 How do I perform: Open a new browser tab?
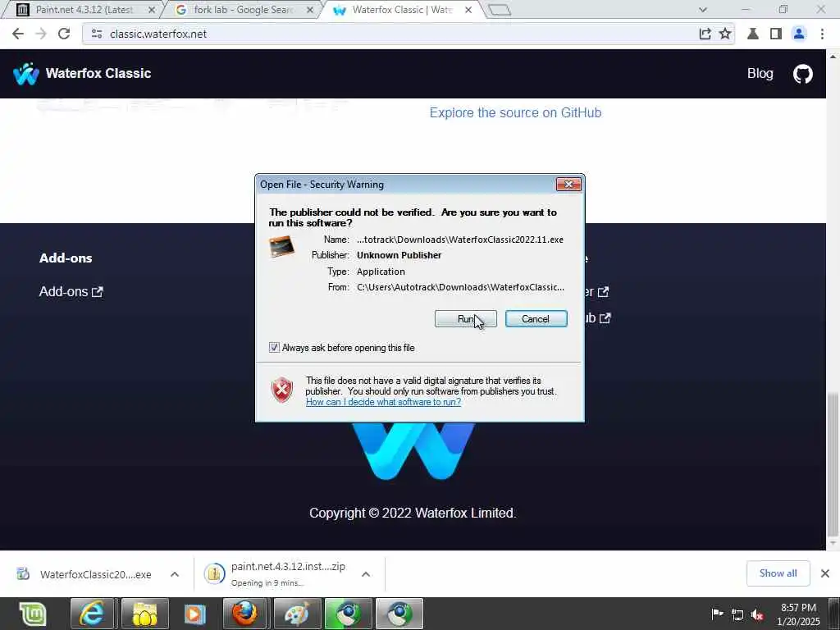(x=500, y=10)
